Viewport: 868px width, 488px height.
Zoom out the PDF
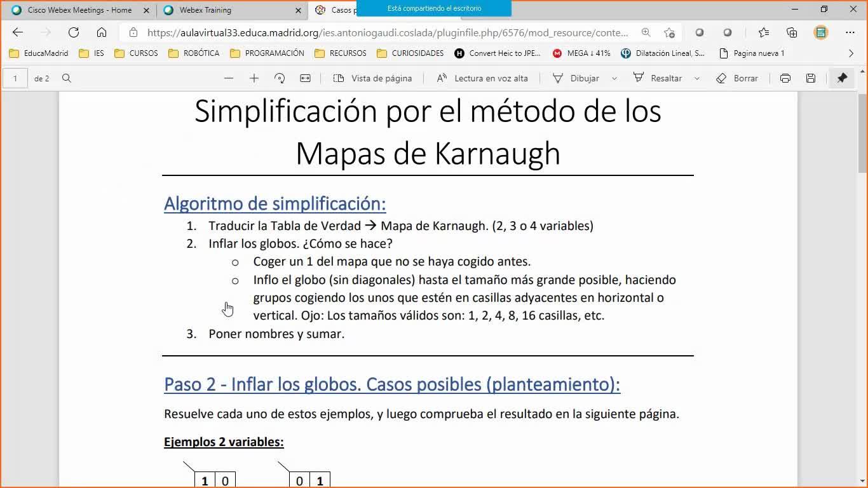(229, 78)
